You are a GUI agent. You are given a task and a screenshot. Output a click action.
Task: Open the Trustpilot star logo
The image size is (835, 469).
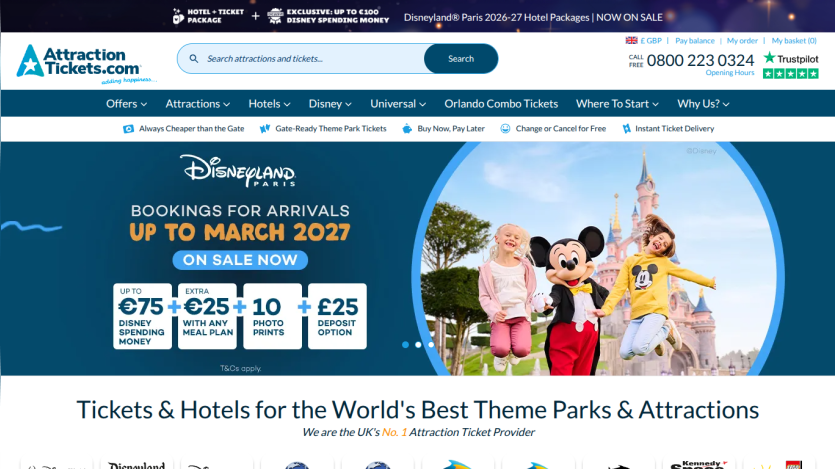(x=791, y=58)
